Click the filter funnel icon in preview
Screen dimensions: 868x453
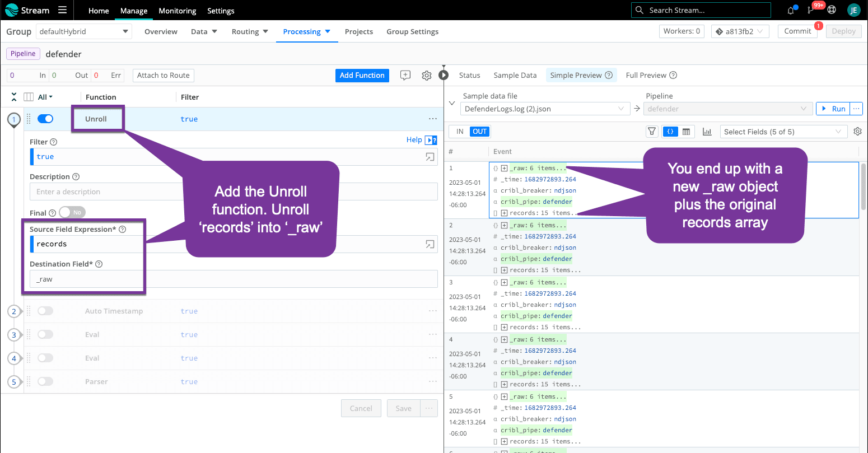coord(652,132)
